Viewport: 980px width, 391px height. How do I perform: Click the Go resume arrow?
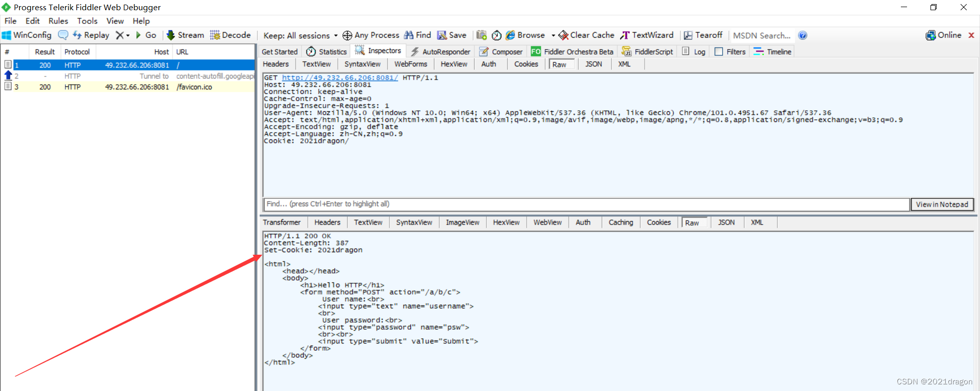pos(145,35)
